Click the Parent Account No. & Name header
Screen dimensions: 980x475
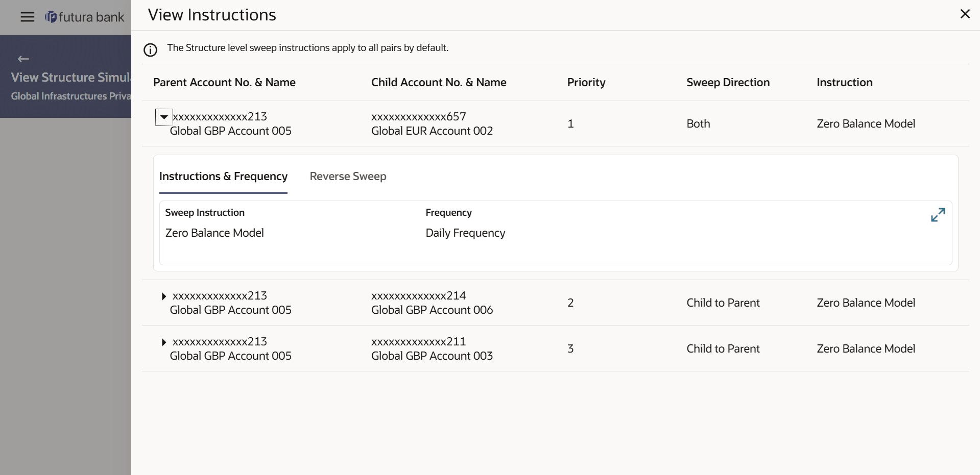tap(224, 83)
